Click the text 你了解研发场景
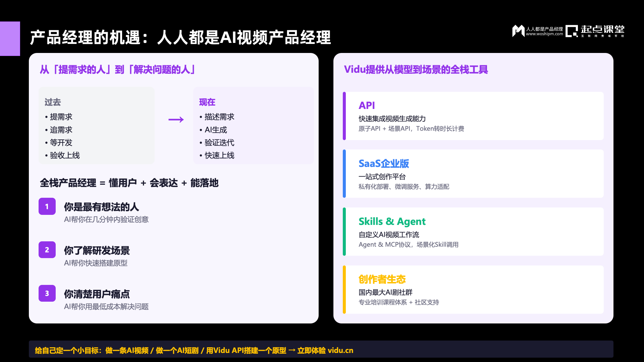The image size is (644, 362). click(97, 251)
